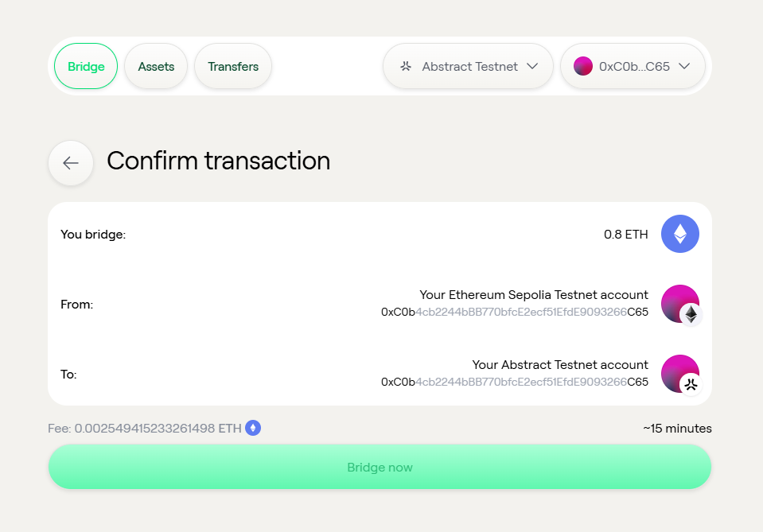Click the back arrow button
Image resolution: width=763 pixels, height=532 pixels.
coord(71,163)
